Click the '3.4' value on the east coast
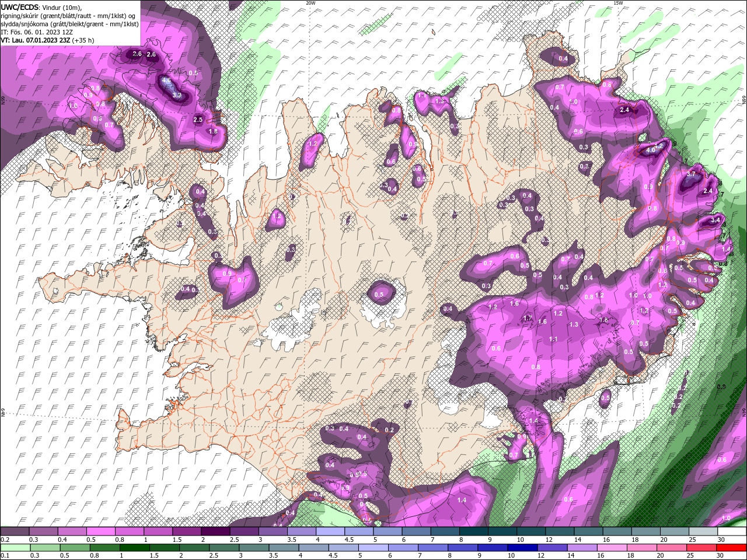This screenshot has width=747, height=560. 716,220
